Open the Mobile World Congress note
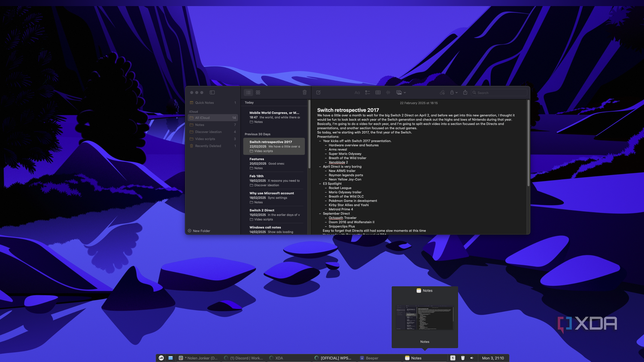 pyautogui.click(x=274, y=117)
